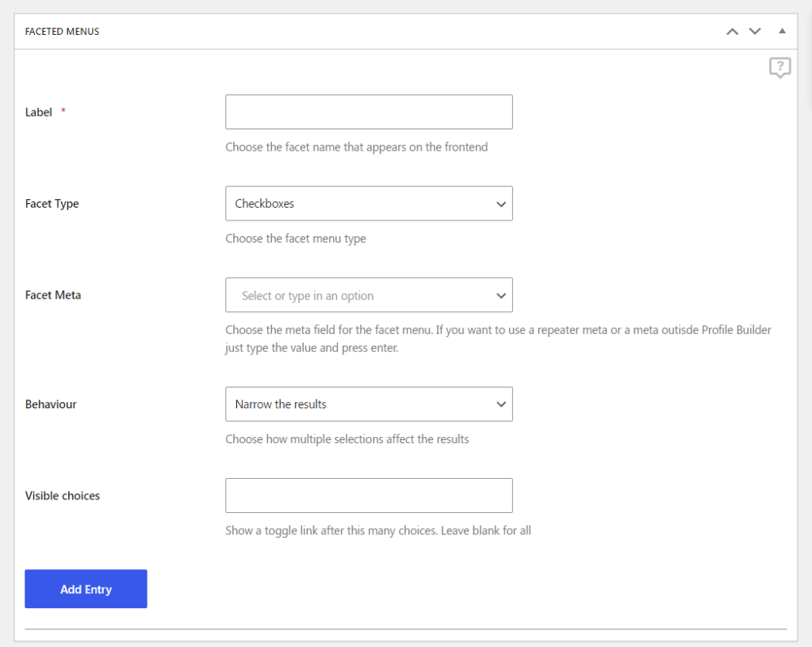Click the chevron arrow in Behaviour
812x647 pixels.
(x=501, y=404)
